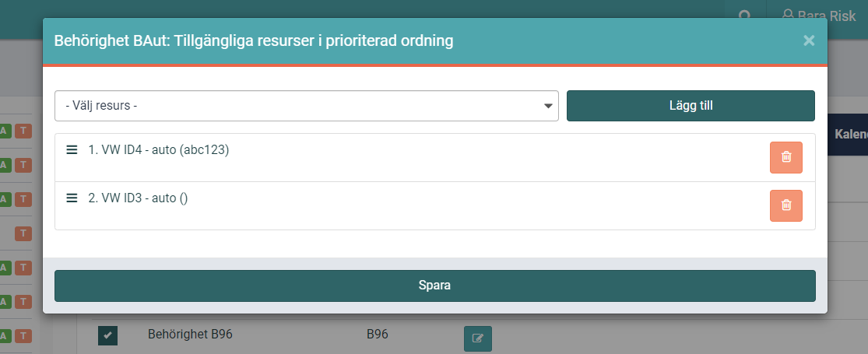The height and width of the screenshot is (354, 868).
Task: Click the edit icon beside B96
Action: coord(477,338)
